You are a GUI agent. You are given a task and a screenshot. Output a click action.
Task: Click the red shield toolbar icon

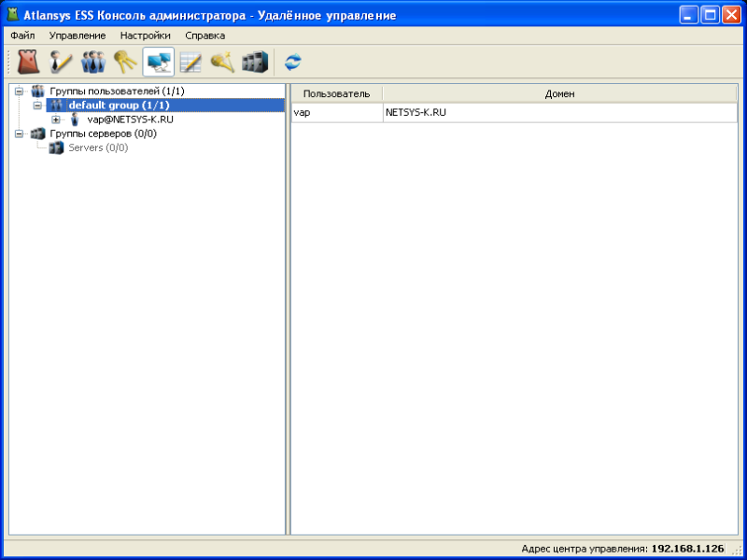click(29, 62)
